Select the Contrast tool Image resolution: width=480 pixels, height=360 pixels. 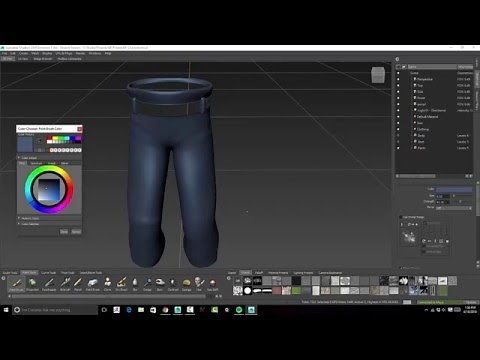[173, 284]
